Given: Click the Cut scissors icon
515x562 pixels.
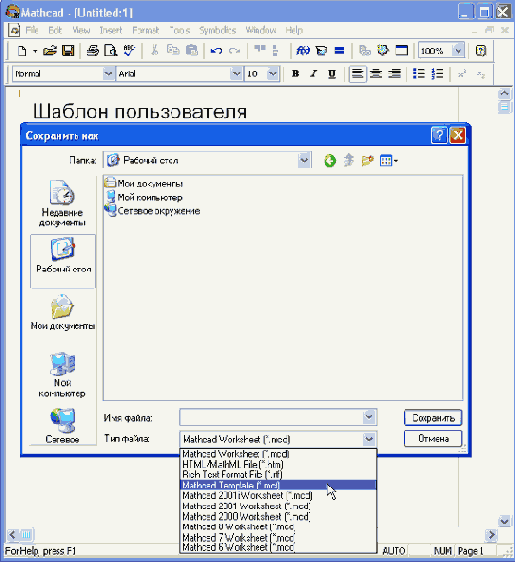Looking at the screenshot, I should [154, 50].
